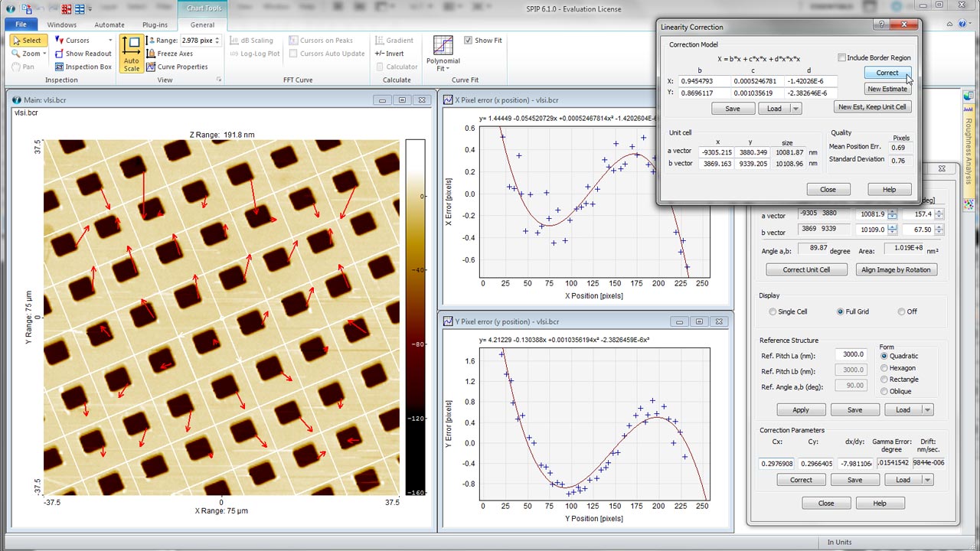The image size is (980, 551).
Task: Open the Zoom tool dropdown arrow
Action: tap(44, 54)
